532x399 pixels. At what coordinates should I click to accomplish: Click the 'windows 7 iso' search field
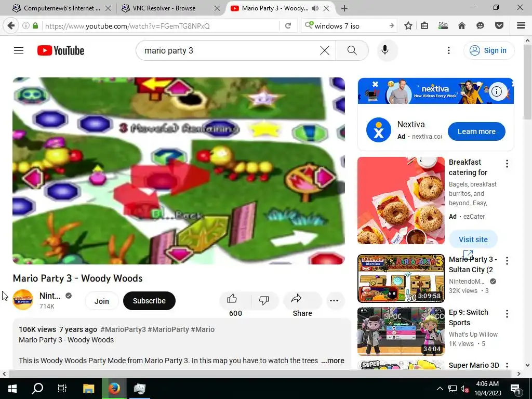pyautogui.click(x=350, y=26)
